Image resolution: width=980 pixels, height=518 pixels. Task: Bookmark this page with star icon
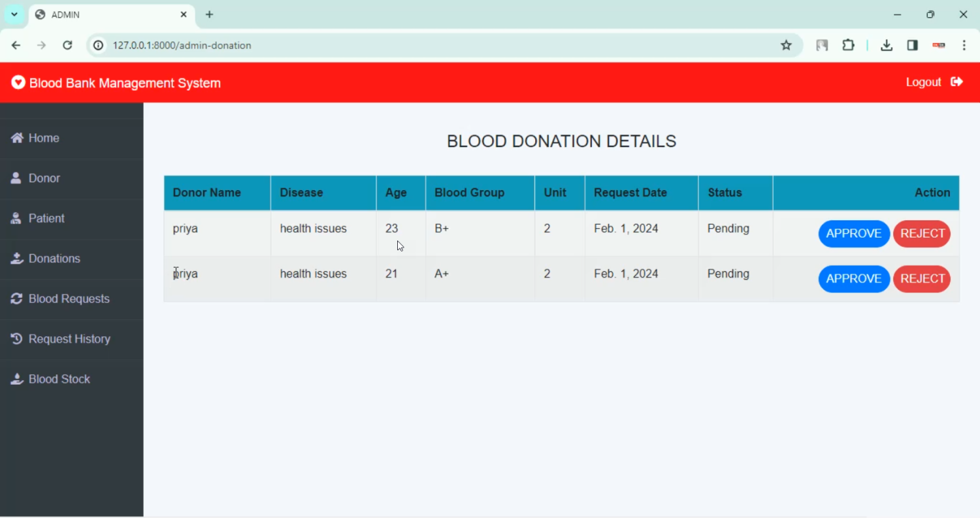pyautogui.click(x=786, y=45)
